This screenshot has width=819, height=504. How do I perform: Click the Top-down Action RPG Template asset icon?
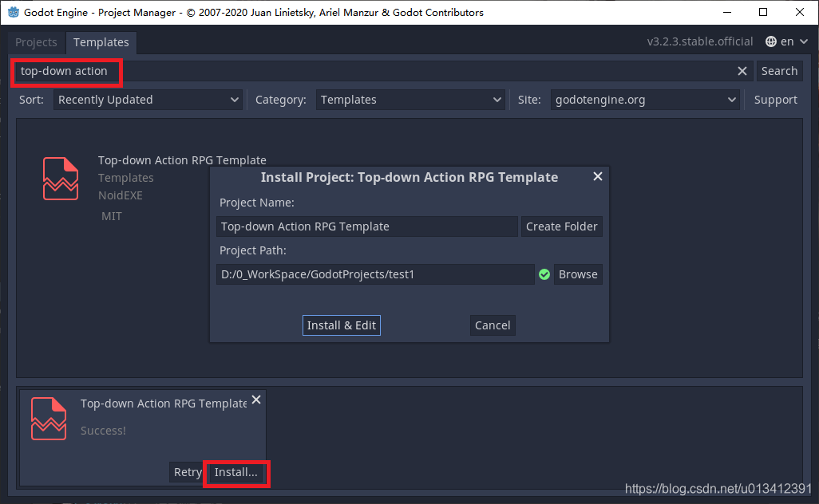[61, 179]
